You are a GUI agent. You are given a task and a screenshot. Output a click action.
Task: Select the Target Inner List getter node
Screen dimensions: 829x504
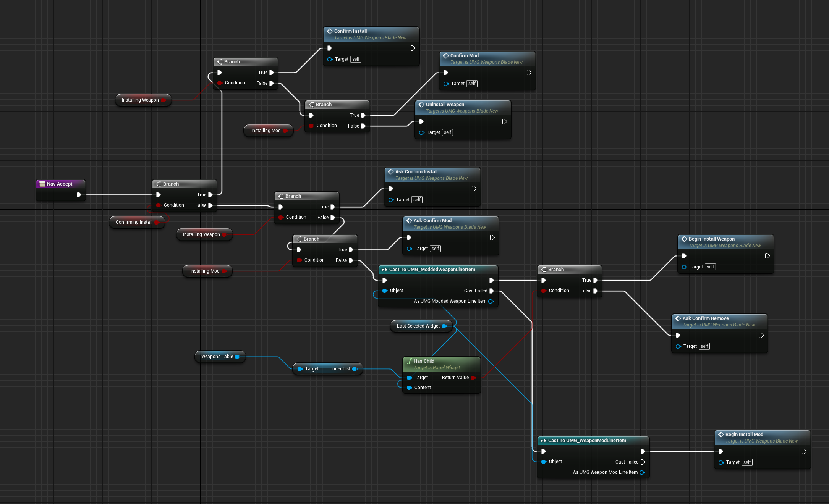327,369
